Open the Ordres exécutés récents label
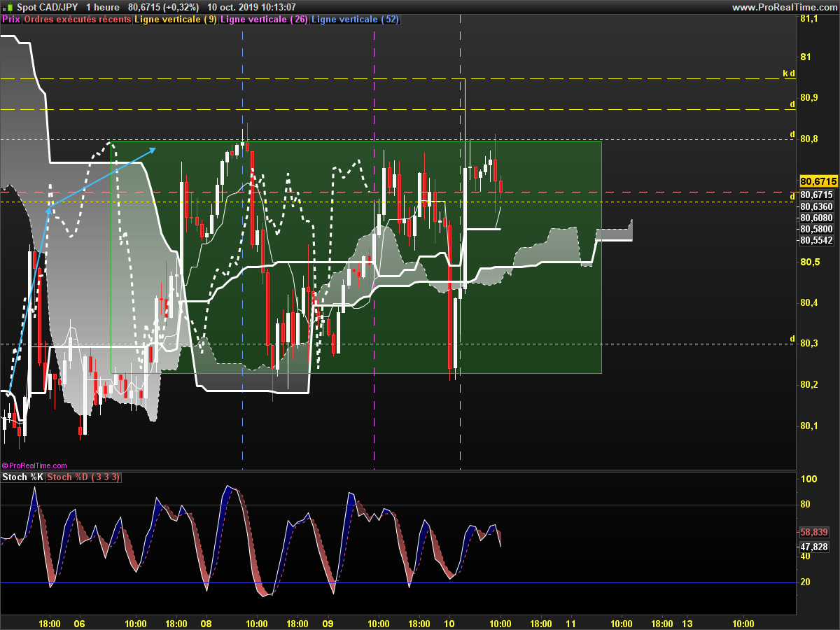 77,20
